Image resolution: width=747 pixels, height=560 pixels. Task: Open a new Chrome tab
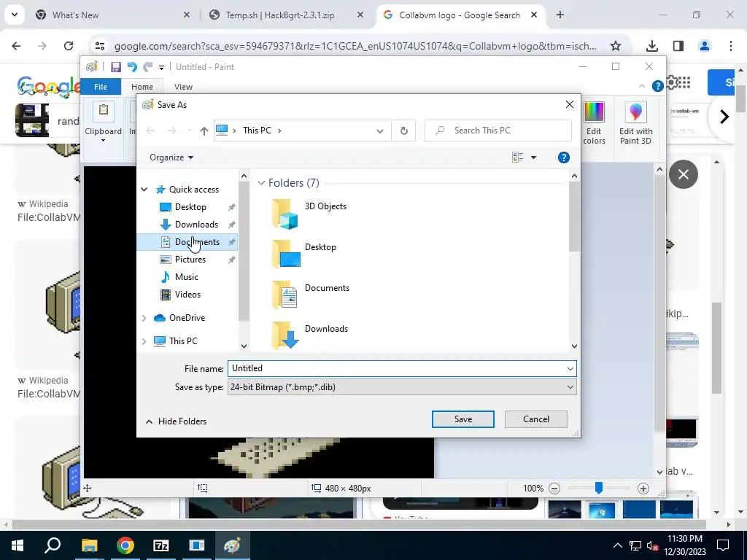click(560, 15)
